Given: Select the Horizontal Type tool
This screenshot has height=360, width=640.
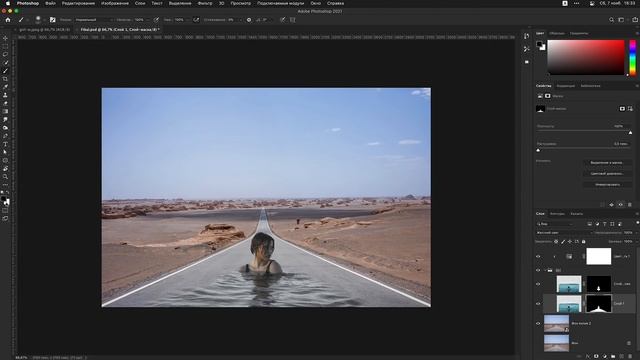Looking at the screenshot, I should pos(5,144).
